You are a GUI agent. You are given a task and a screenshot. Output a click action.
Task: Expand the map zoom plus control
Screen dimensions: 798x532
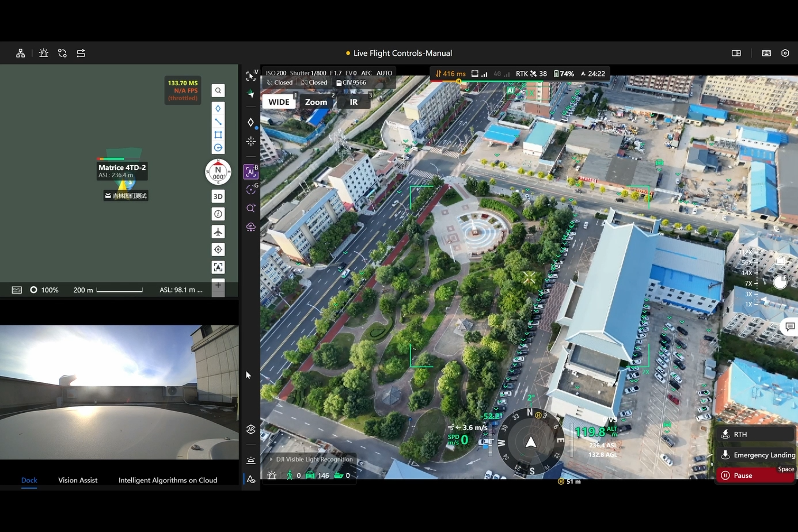(218, 286)
